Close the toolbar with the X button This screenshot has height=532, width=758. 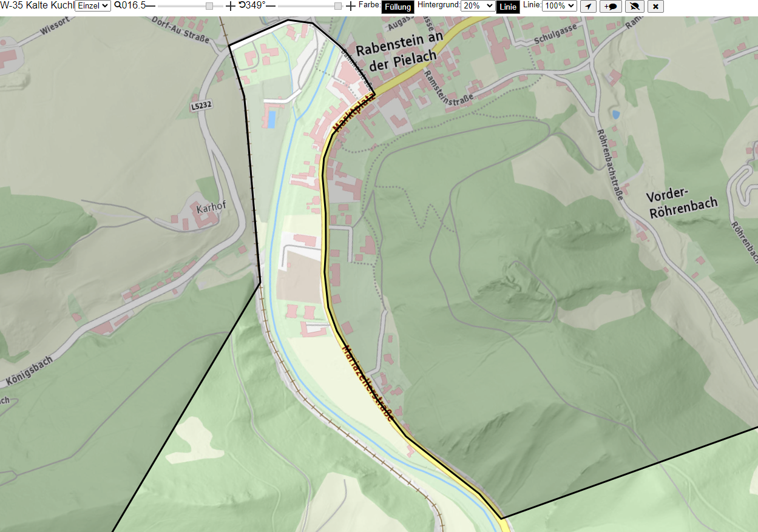point(655,7)
